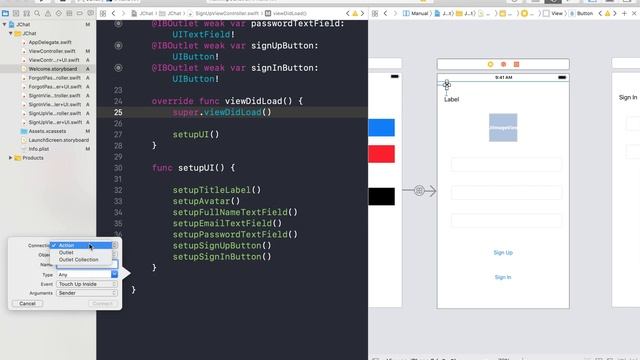Click the red button in left storyboard scene

(382, 154)
